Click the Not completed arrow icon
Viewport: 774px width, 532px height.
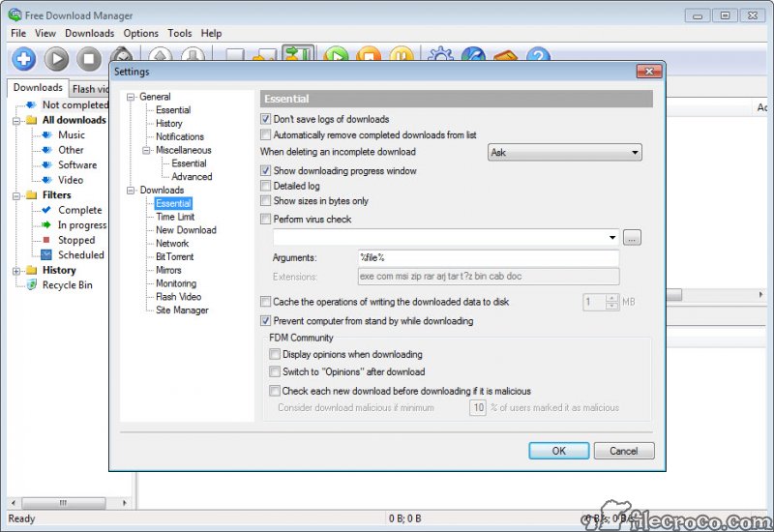click(31, 104)
